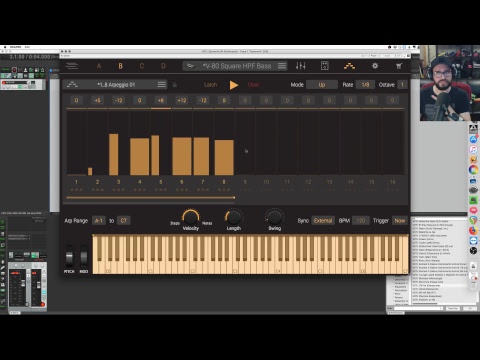Toggle the arpeggiator lock icon
Screen dimensions: 480x360
(175, 85)
